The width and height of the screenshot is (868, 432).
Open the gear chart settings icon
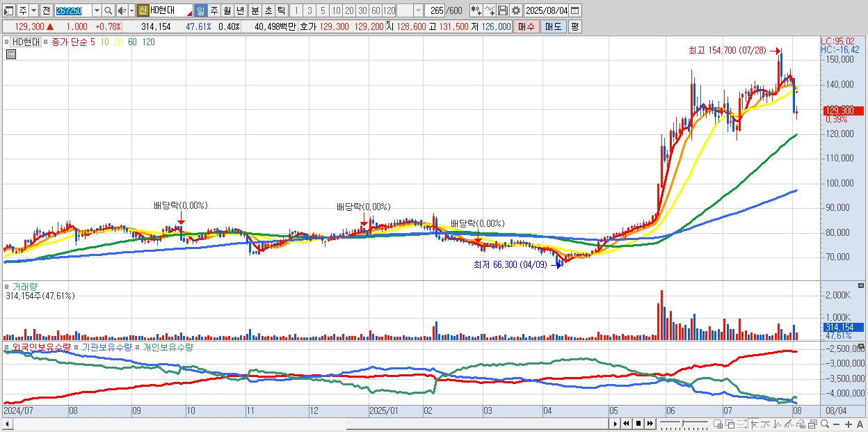coord(516,10)
